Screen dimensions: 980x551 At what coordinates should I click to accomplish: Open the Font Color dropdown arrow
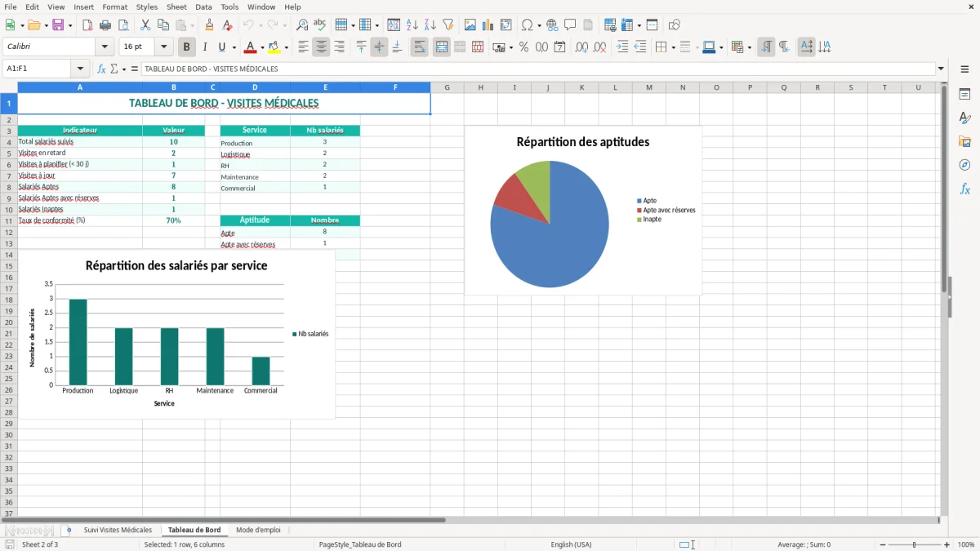(262, 47)
